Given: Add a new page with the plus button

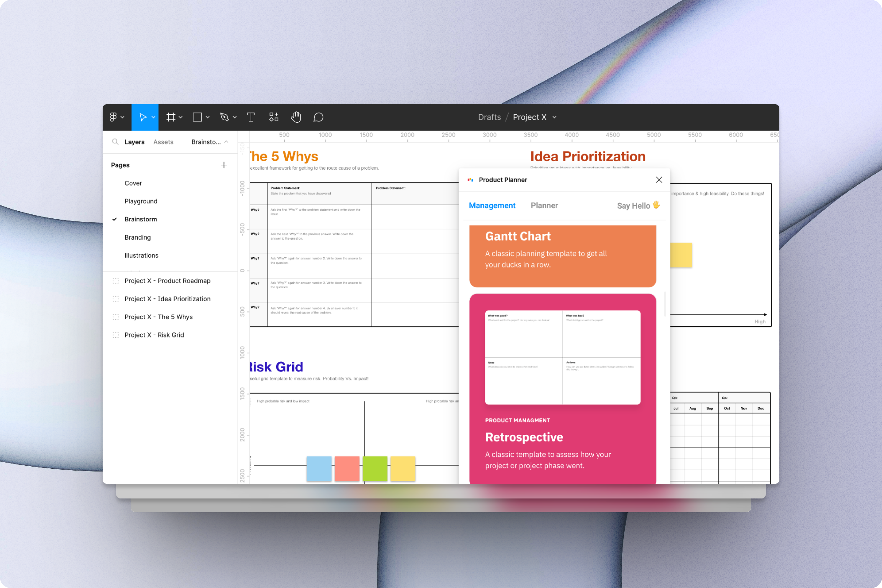Looking at the screenshot, I should 224,165.
